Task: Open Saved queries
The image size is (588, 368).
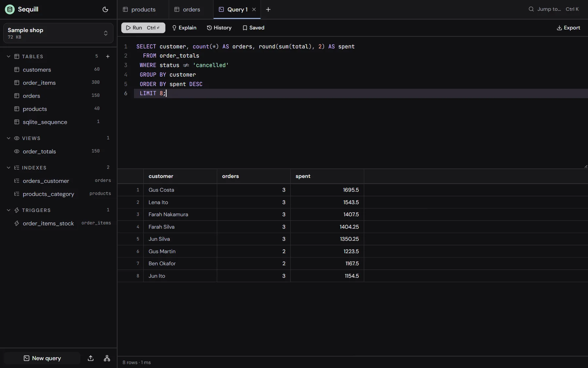Action: point(253,28)
